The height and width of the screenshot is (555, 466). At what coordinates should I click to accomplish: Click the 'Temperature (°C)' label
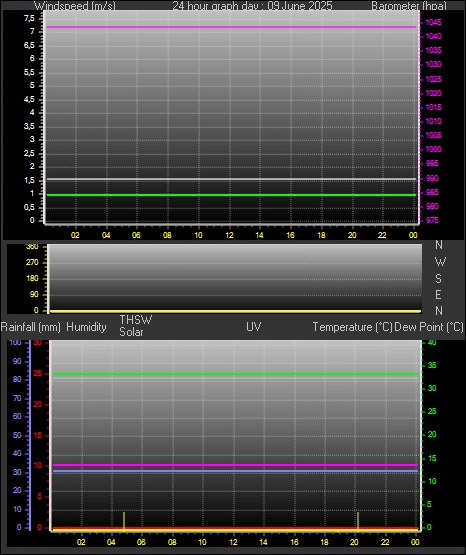tap(352, 327)
